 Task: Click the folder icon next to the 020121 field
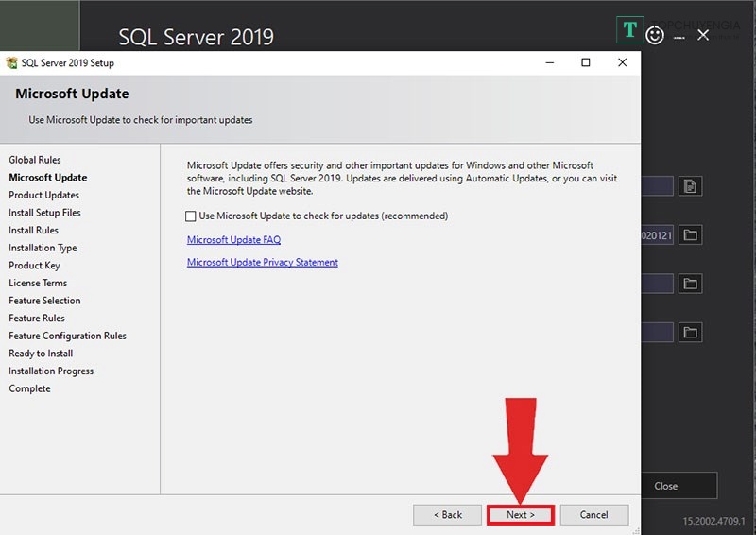[690, 234]
